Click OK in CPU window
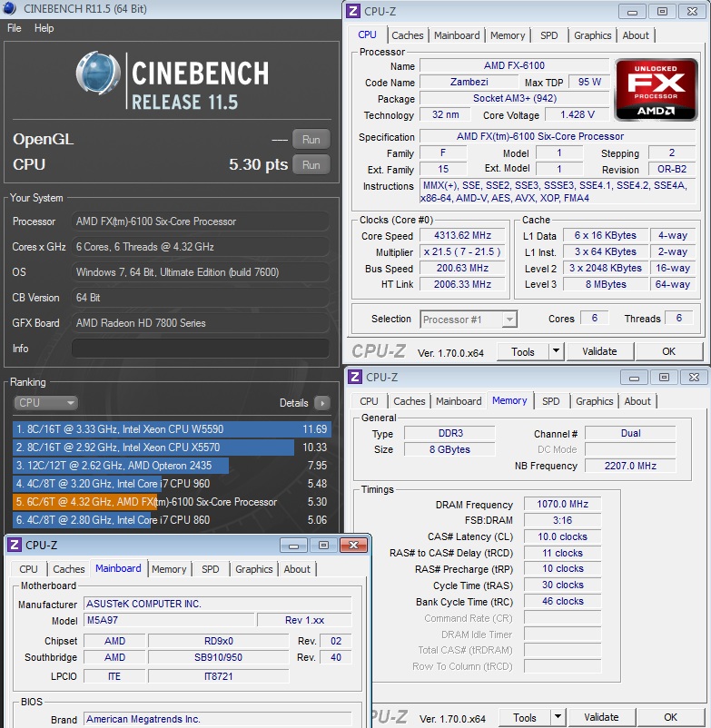 point(668,351)
